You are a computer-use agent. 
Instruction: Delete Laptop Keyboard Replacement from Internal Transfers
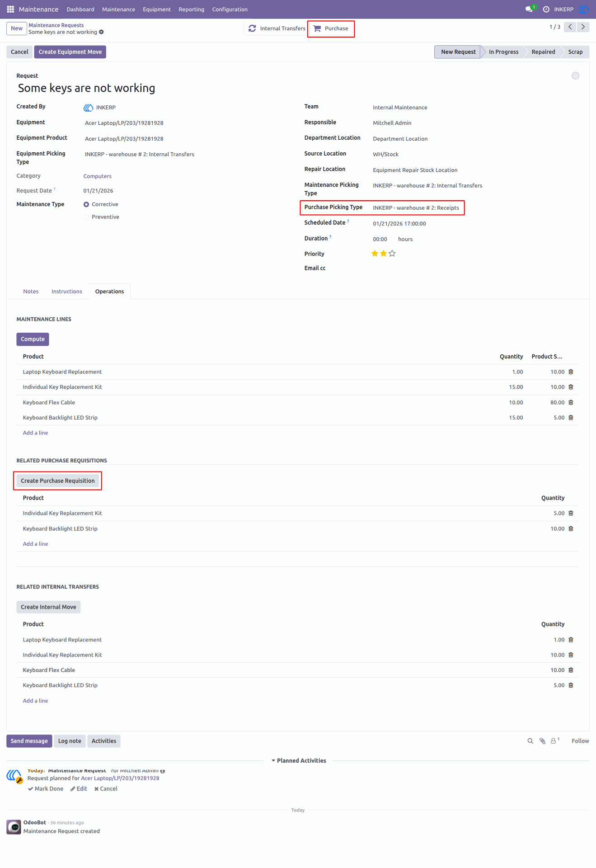coord(571,640)
